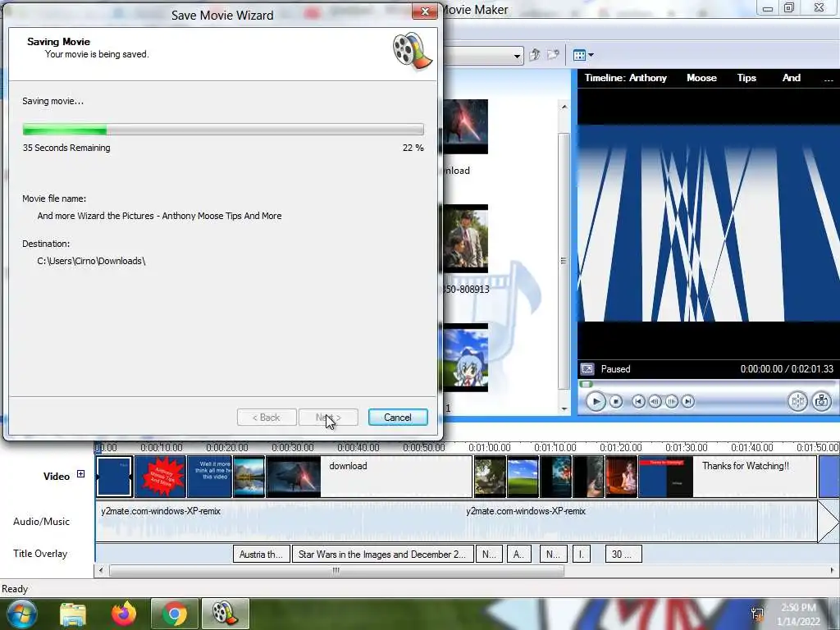Select the '30 ...' title overlay
This screenshot has width=840, height=630.
click(x=623, y=554)
